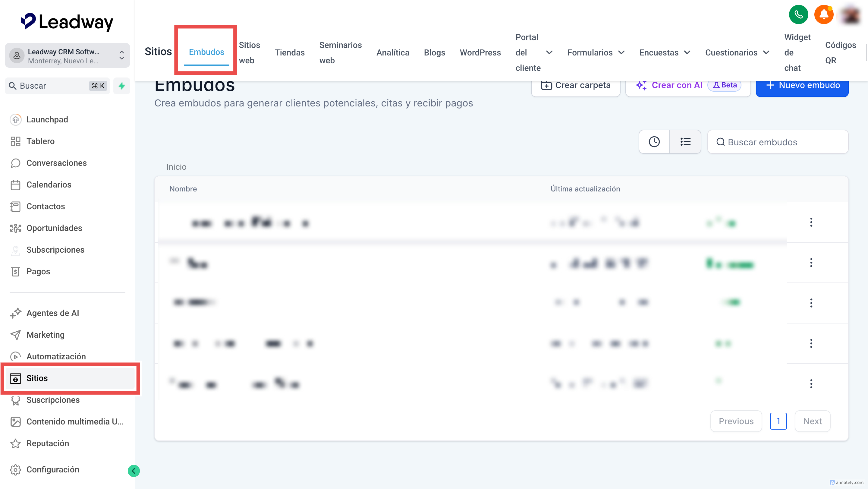The height and width of the screenshot is (489, 868).
Task: Click the green phone call icon
Action: coord(798,14)
